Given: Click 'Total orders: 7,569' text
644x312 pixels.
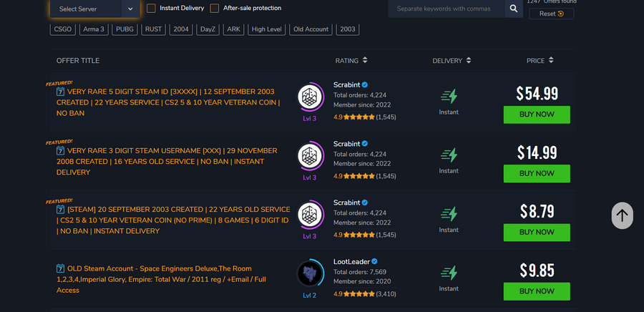Looking at the screenshot, I should 360,272.
